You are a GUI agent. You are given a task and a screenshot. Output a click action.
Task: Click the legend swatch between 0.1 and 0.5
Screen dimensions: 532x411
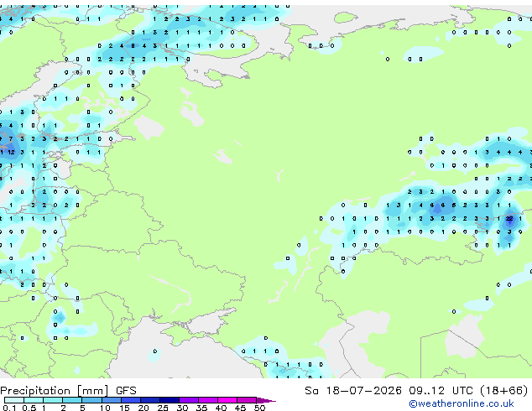(14, 400)
